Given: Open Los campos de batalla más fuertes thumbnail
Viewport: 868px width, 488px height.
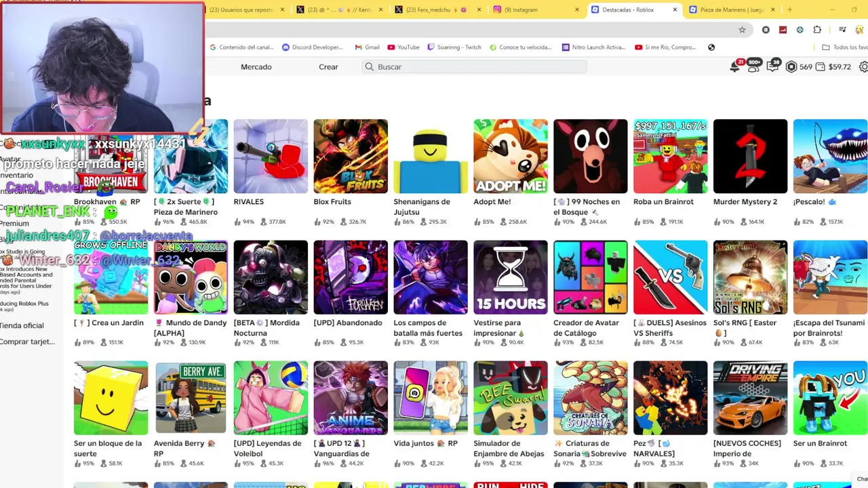Looking at the screenshot, I should 431,277.
